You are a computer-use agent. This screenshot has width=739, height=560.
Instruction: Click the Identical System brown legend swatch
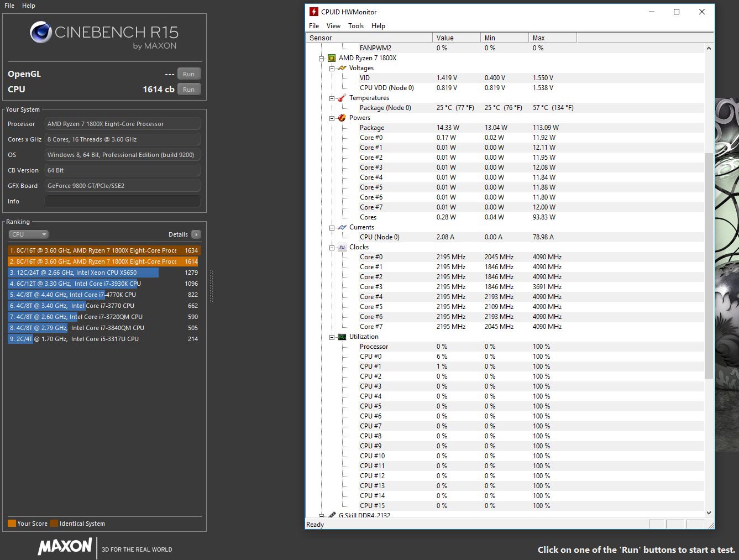point(54,524)
